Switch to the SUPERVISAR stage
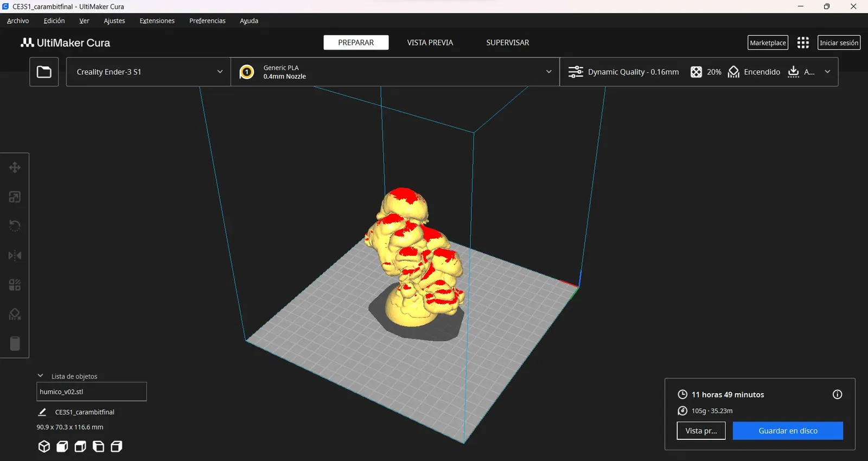Screen dimensions: 868x461 coord(508,42)
